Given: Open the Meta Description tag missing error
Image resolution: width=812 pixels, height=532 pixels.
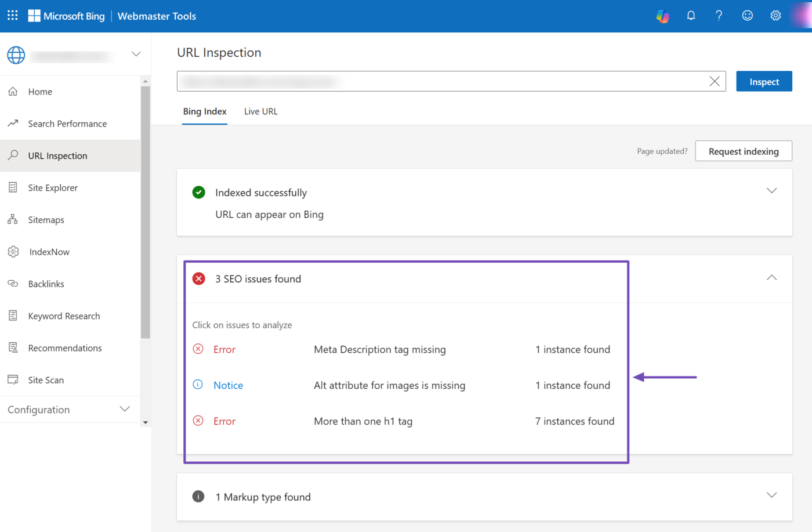Looking at the screenshot, I should pos(379,349).
